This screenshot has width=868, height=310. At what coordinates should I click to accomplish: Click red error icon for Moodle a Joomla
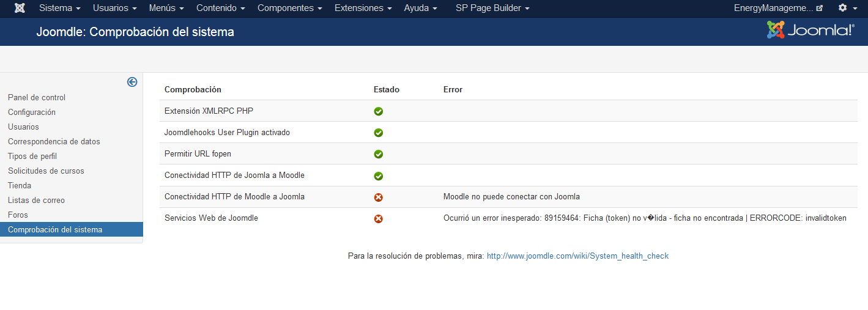379,197
